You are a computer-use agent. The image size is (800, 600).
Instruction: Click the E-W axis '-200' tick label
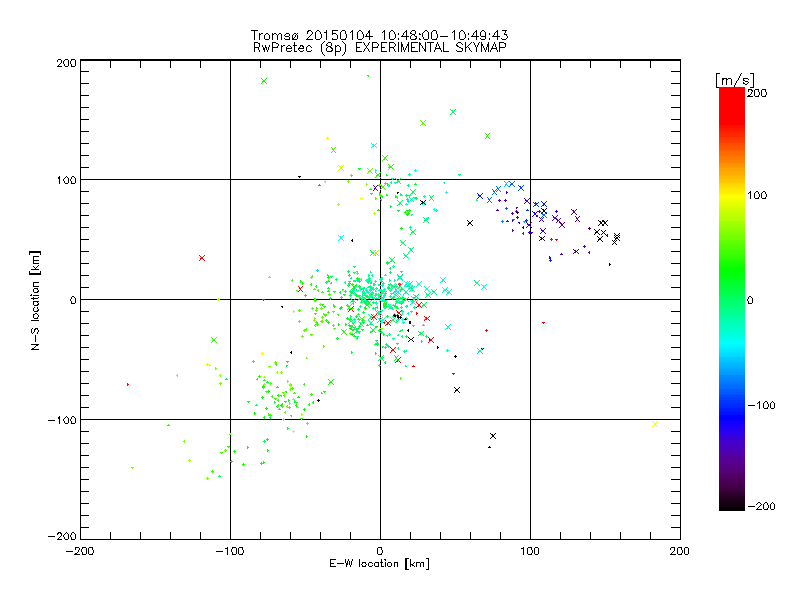pyautogui.click(x=80, y=551)
